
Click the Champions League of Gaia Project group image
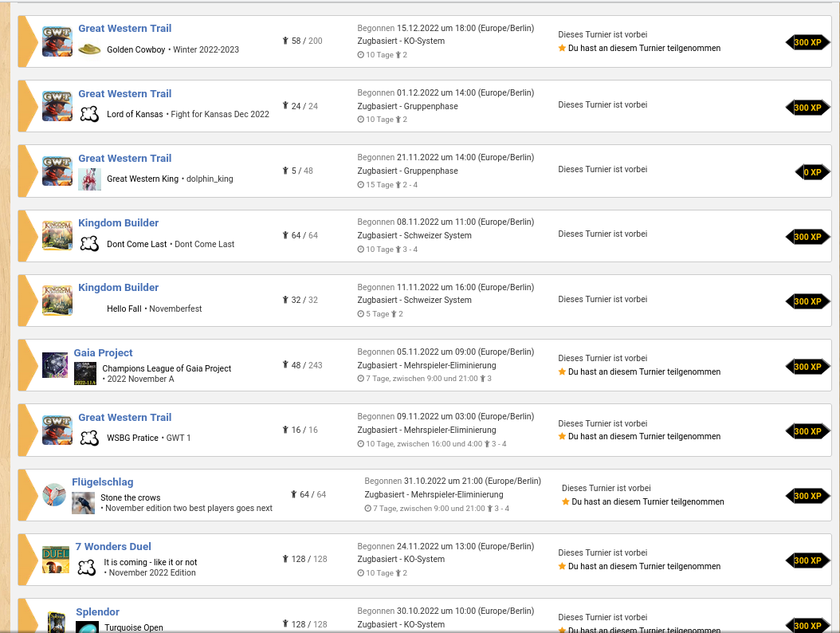coord(85,373)
